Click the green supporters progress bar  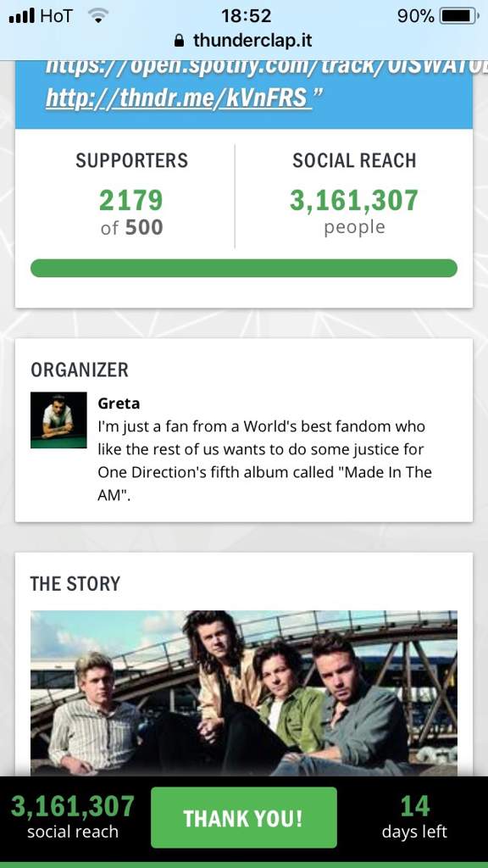(x=244, y=268)
